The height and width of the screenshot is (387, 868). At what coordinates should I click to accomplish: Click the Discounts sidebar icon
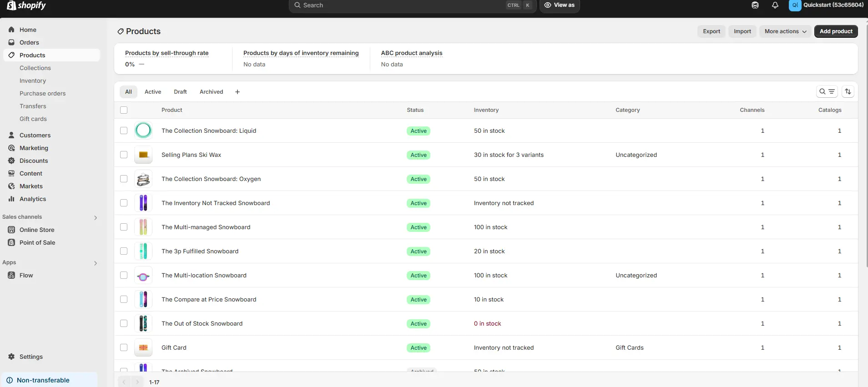(x=11, y=161)
